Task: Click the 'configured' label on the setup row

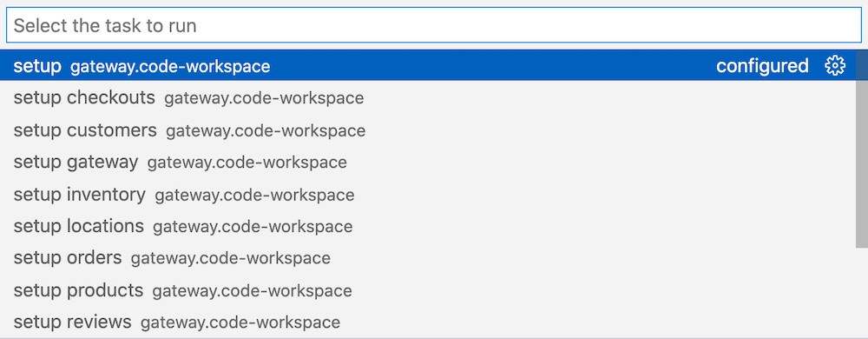Action: click(762, 66)
